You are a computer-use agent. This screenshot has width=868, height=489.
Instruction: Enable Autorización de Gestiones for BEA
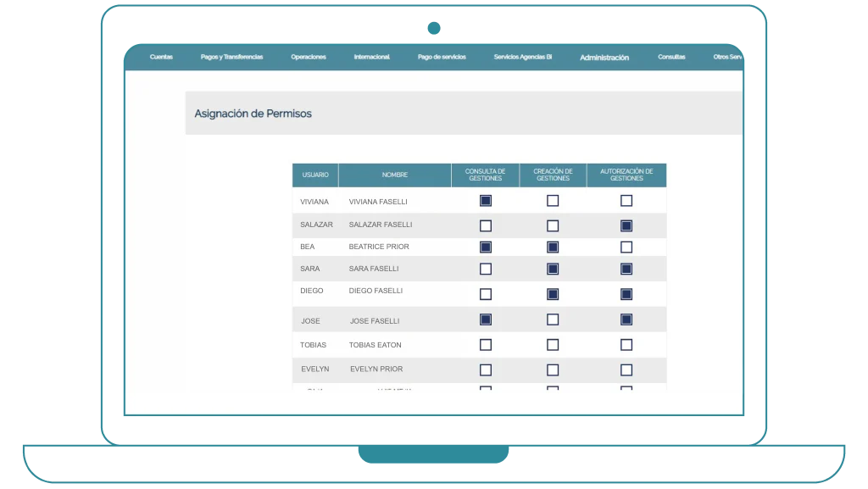click(x=626, y=247)
